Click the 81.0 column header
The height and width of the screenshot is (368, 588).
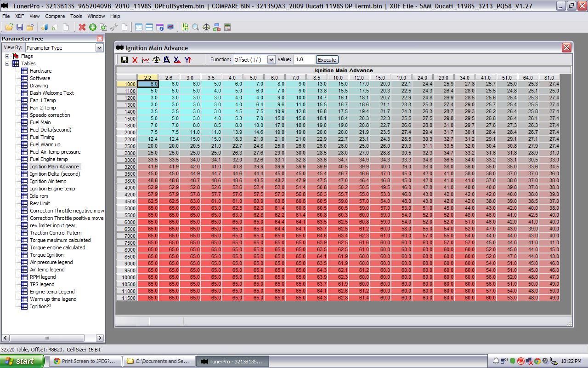click(549, 77)
